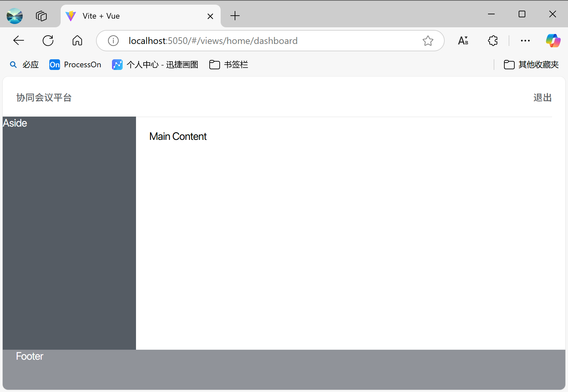This screenshot has width=568, height=392.
Task: Click the Main Content text
Action: (178, 137)
